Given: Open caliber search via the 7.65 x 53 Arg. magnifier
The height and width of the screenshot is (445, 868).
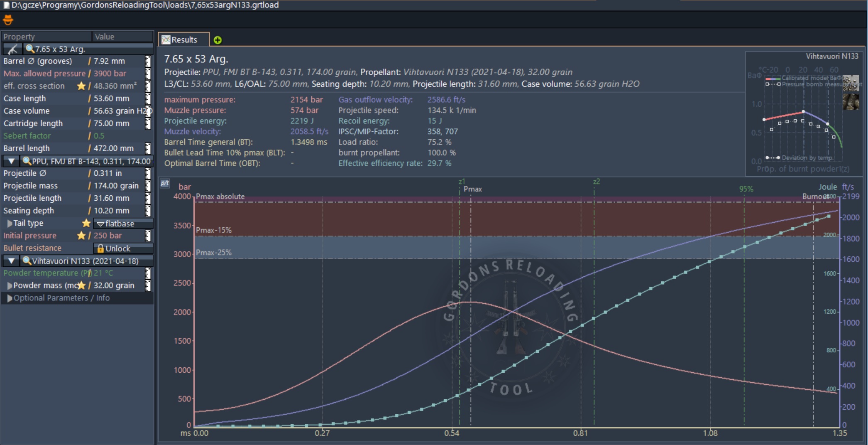Looking at the screenshot, I should (29, 49).
